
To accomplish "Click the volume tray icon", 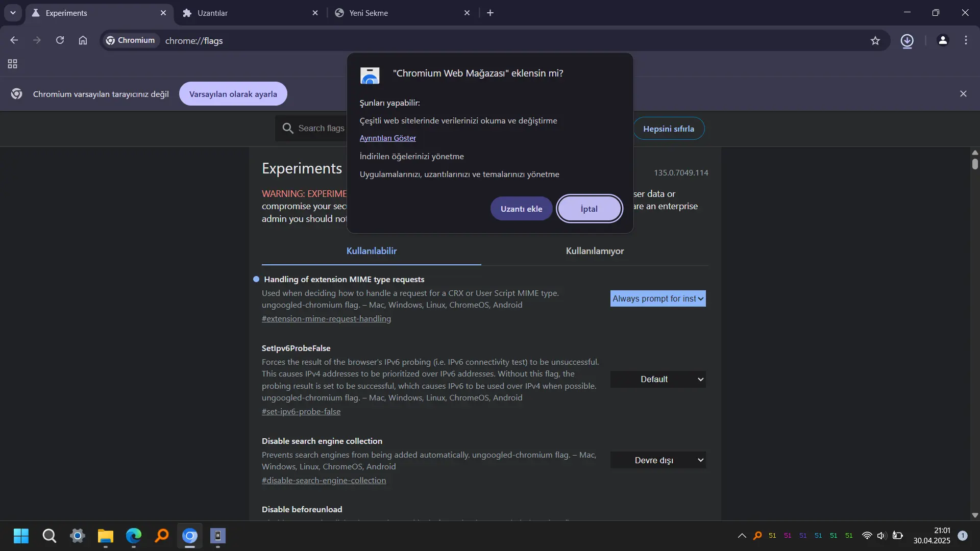I will coord(881,536).
